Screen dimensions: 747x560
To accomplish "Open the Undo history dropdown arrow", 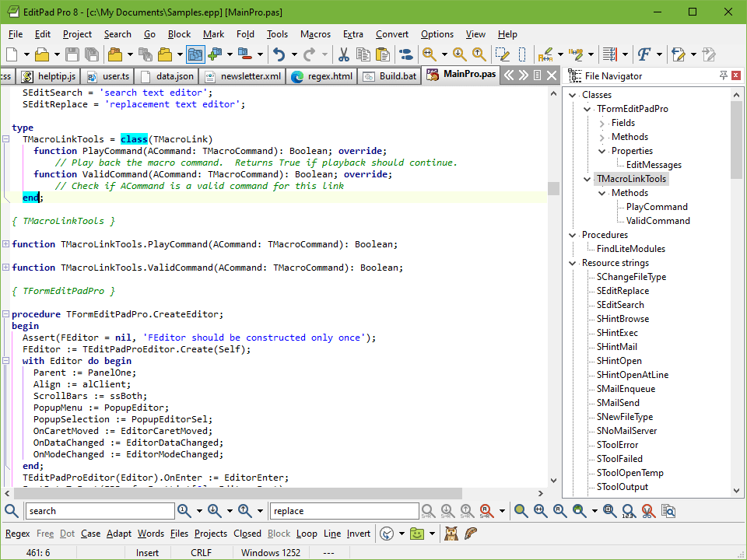I will pos(294,54).
